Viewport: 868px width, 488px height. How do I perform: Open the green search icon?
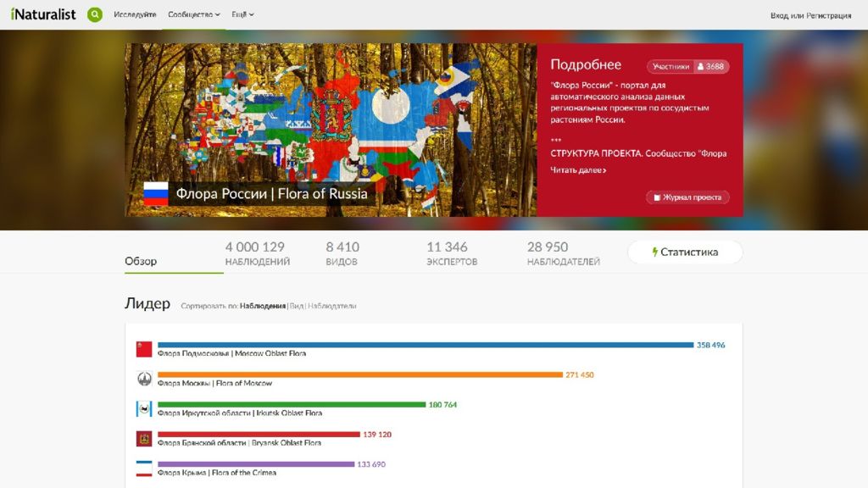(x=95, y=15)
